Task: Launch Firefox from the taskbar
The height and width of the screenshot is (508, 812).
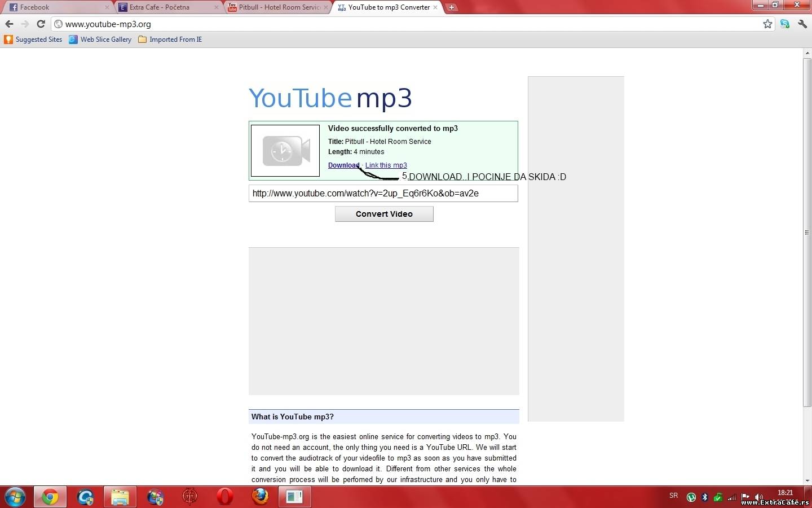Action: pyautogui.click(x=260, y=497)
